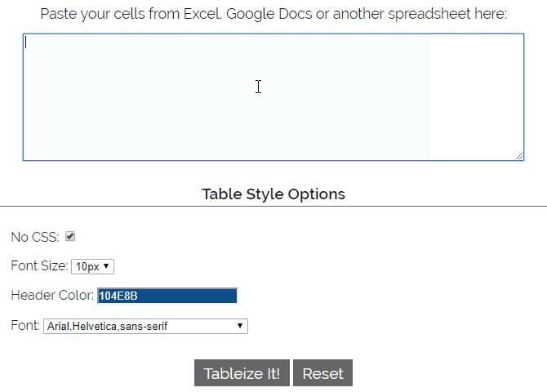Click the text area resize handle
This screenshot has height=392, width=547.
[x=519, y=155]
